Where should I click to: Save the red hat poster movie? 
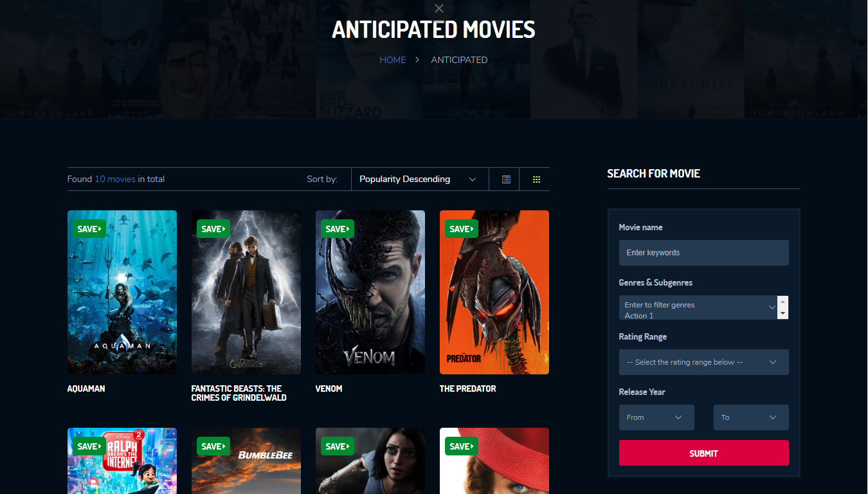pos(461,446)
